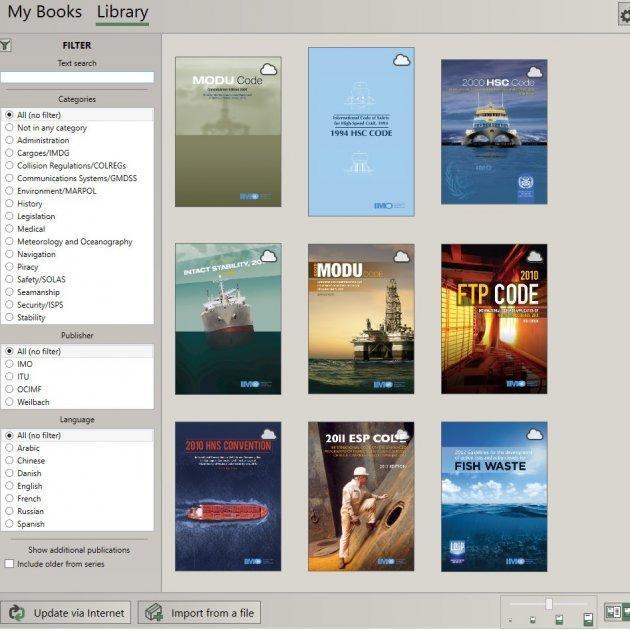The width and height of the screenshot is (630, 630).
Task: Open the Intact Stability book cover
Action: click(x=228, y=319)
